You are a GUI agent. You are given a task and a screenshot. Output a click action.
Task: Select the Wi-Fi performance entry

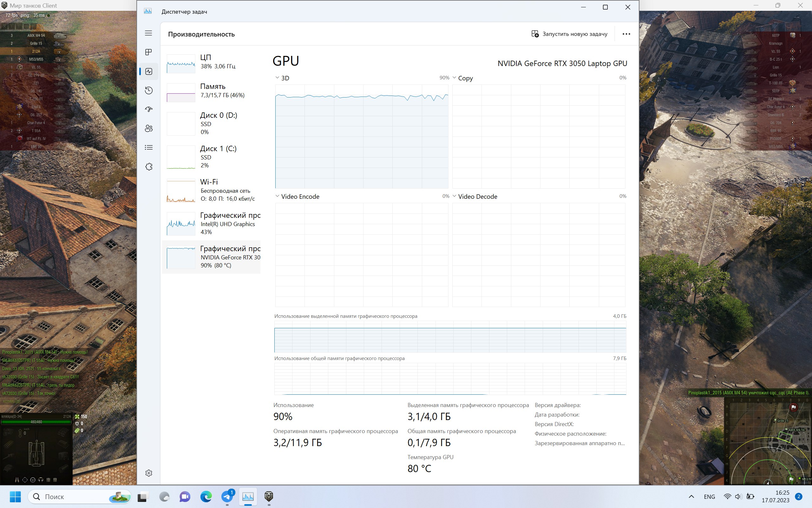click(211, 190)
